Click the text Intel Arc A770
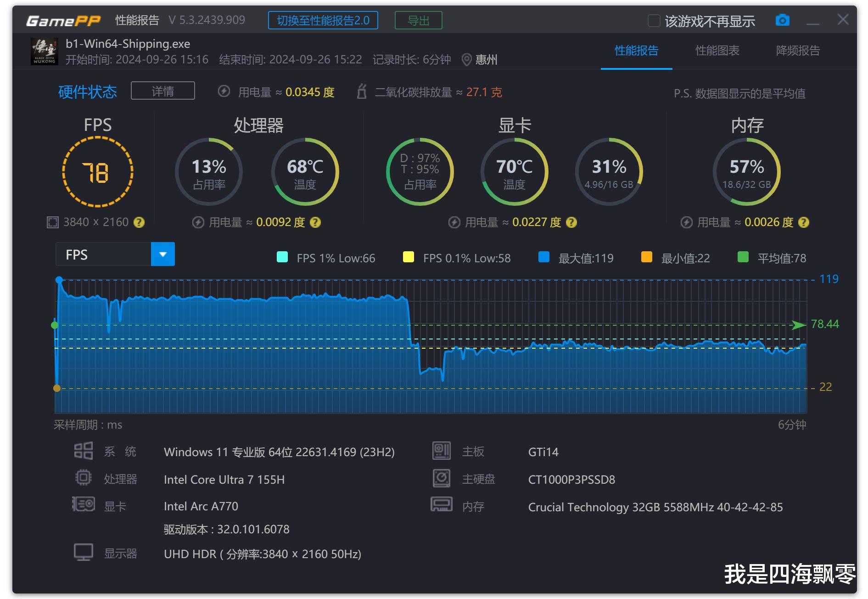868x599 pixels. pyautogui.click(x=201, y=506)
